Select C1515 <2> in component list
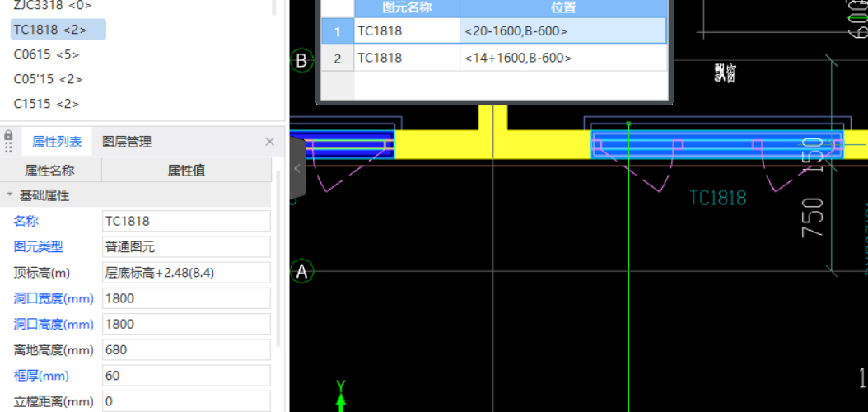Viewport: 868px width, 412px height. 46,104
